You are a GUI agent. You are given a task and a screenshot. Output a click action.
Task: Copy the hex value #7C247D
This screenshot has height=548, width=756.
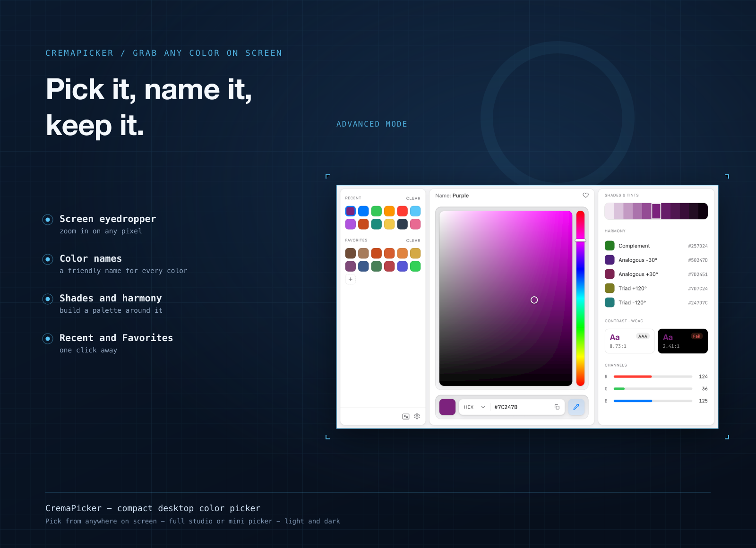tap(557, 407)
